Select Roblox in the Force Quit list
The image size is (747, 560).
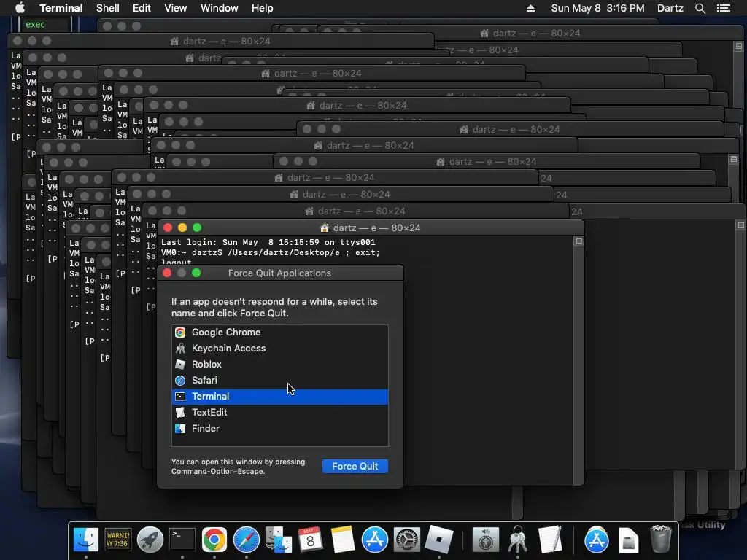click(x=280, y=365)
